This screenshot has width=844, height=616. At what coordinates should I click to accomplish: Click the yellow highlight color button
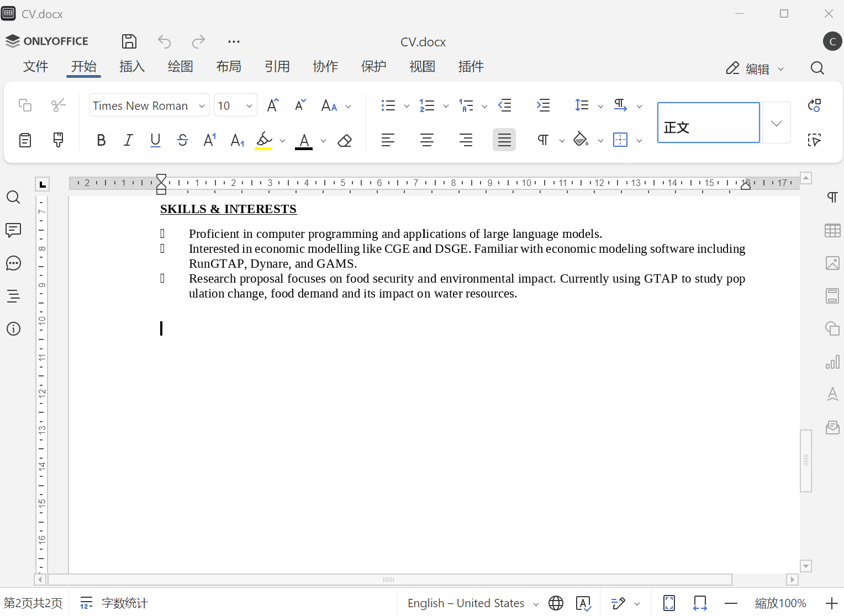(x=264, y=140)
